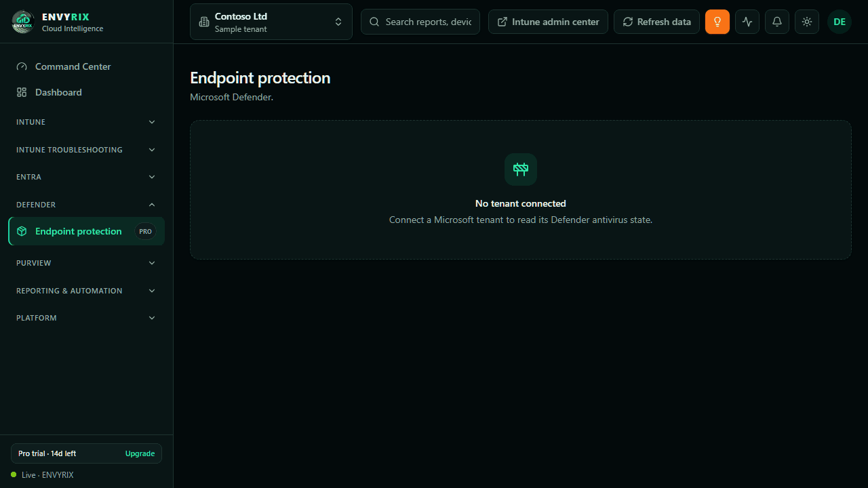Expand the Purview section
This screenshot has width=868, height=488.
click(x=87, y=263)
